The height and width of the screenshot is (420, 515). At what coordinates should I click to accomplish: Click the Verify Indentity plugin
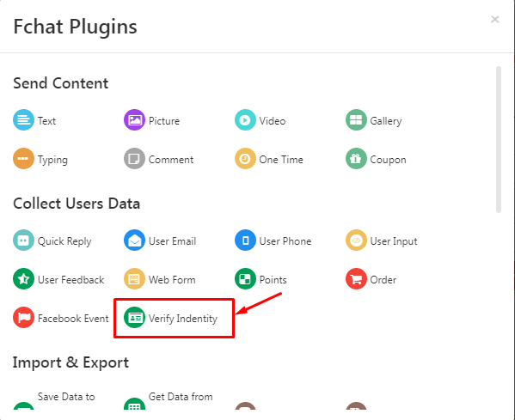click(170, 318)
